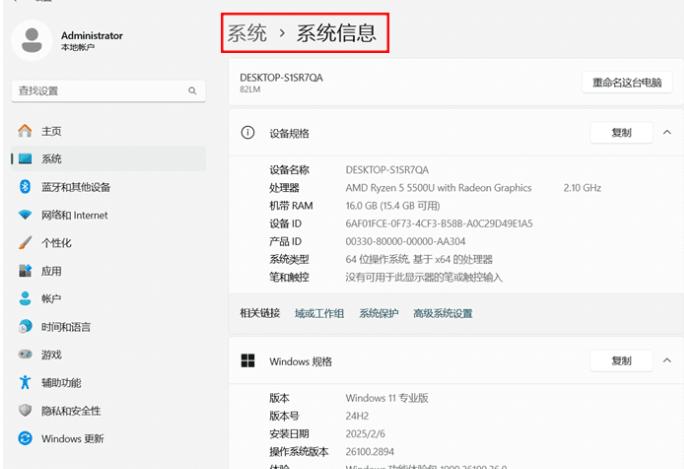Click the 个性化 paintbrush icon
The image size is (684, 469).
(25, 243)
